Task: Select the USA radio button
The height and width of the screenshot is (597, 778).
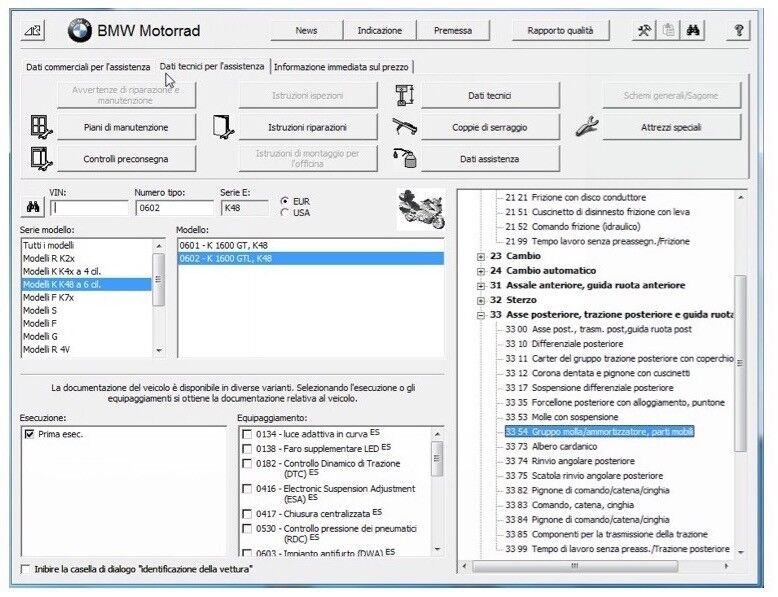Action: point(286,212)
